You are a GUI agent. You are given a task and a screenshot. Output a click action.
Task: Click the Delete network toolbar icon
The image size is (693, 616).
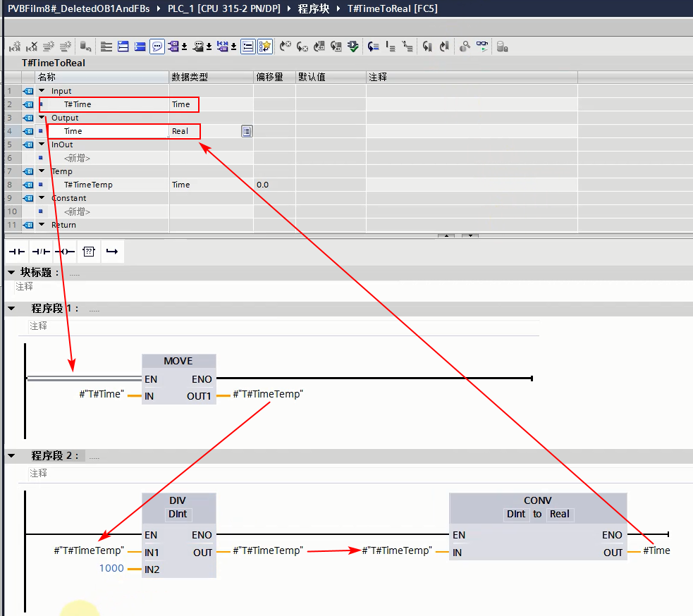[x=32, y=47]
